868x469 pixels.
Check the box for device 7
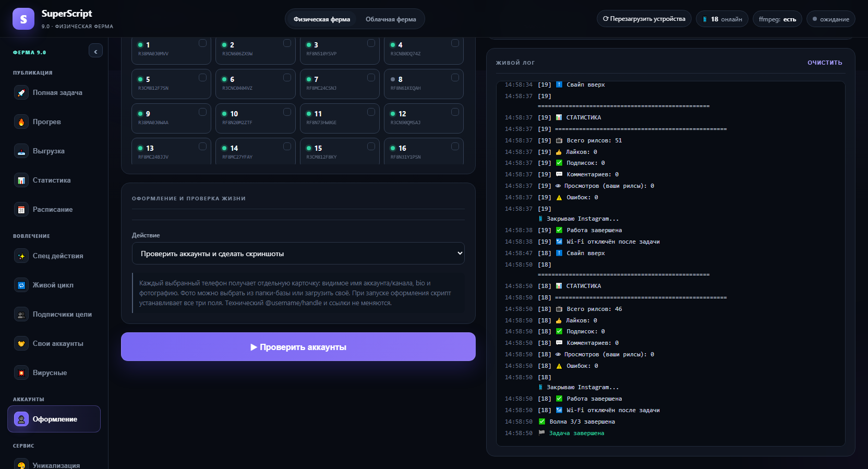371,78
